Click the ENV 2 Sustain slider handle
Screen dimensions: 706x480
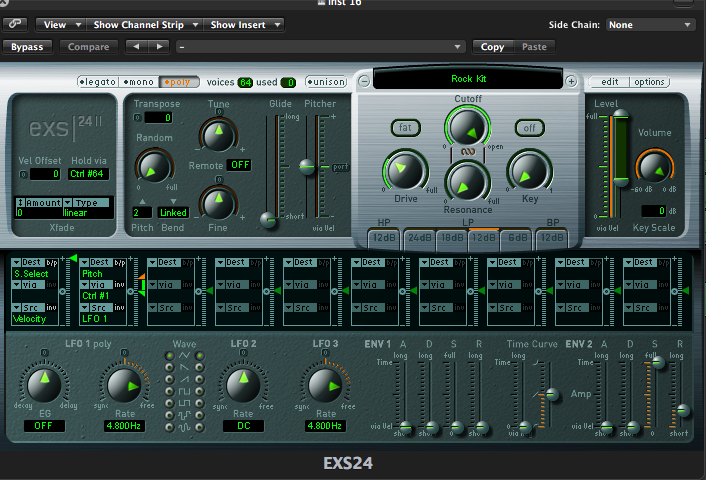point(658,362)
